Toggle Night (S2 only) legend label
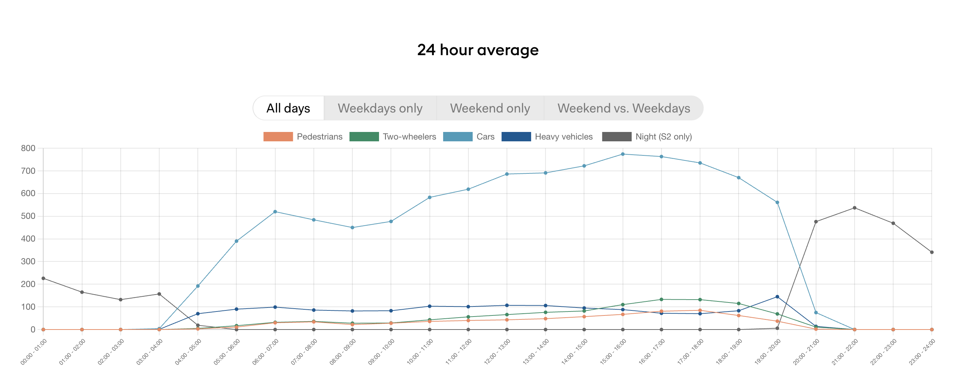980x380 pixels. pyautogui.click(x=663, y=137)
